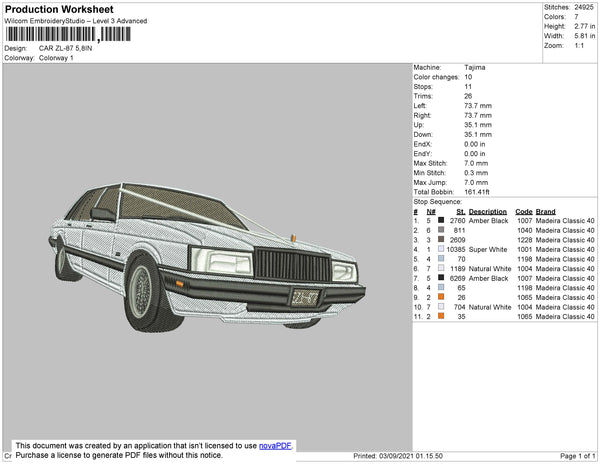Click the Super White color swatch

pyautogui.click(x=441, y=250)
